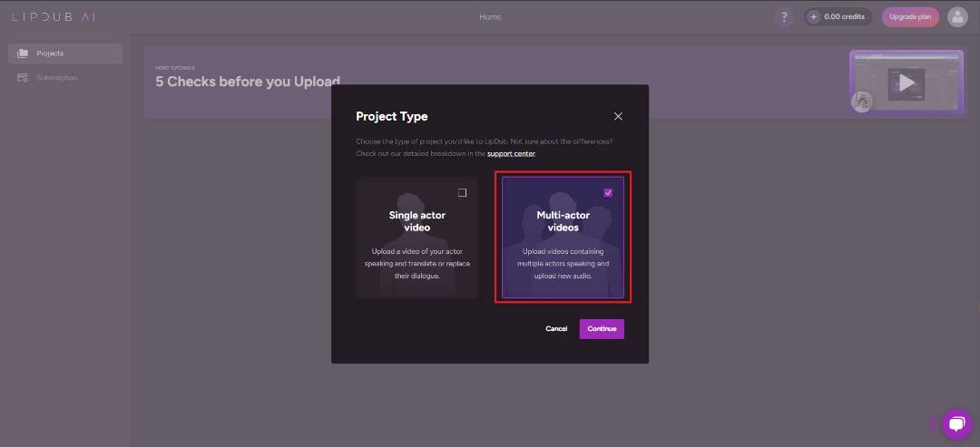Select the Single actor video card
This screenshot has height=447, width=980.
coord(416,238)
